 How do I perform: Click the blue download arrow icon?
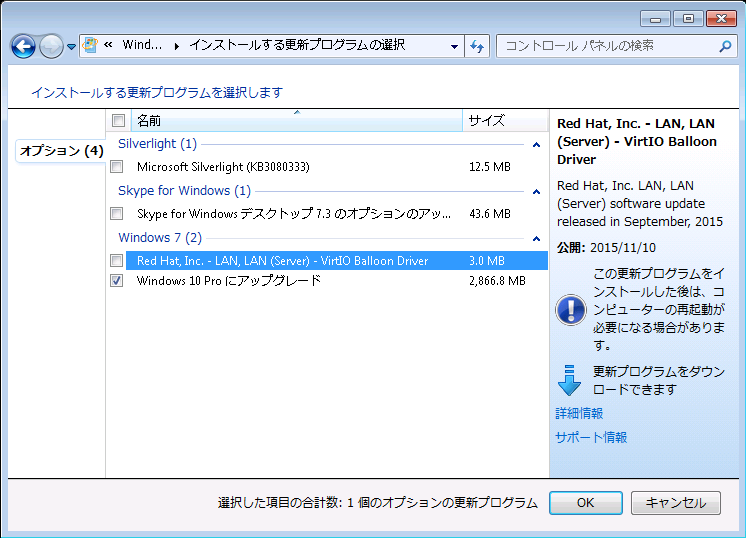coord(569,381)
